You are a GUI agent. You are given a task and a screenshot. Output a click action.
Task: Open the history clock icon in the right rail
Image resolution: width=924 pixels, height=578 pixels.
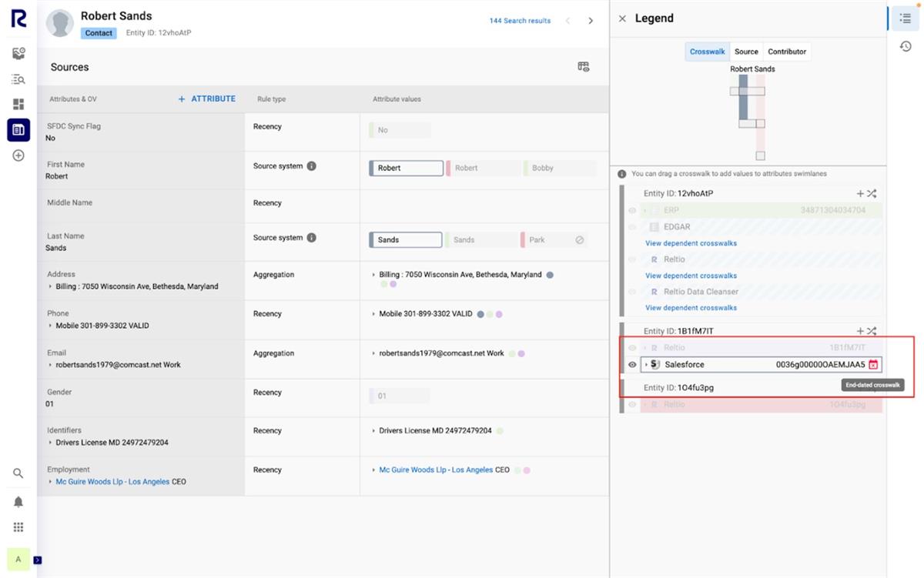(905, 46)
